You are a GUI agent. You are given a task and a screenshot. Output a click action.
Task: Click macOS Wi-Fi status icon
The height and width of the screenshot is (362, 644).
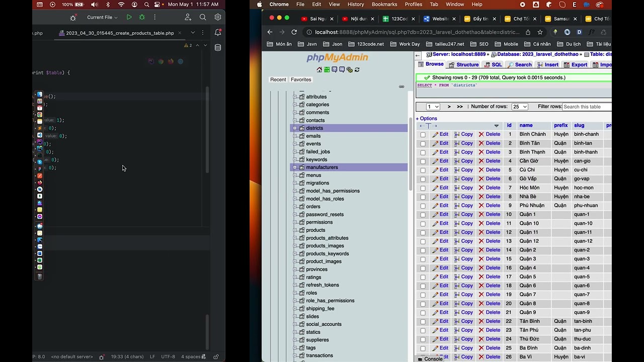pos(121,5)
